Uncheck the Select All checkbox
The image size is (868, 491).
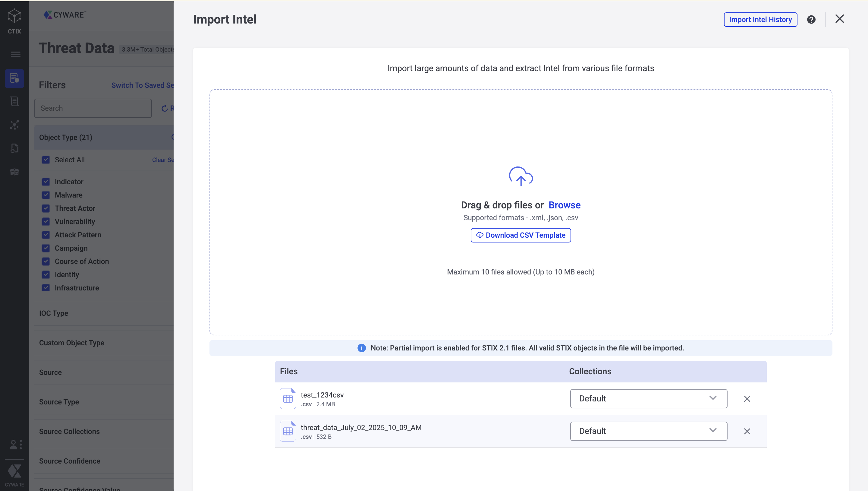46,160
